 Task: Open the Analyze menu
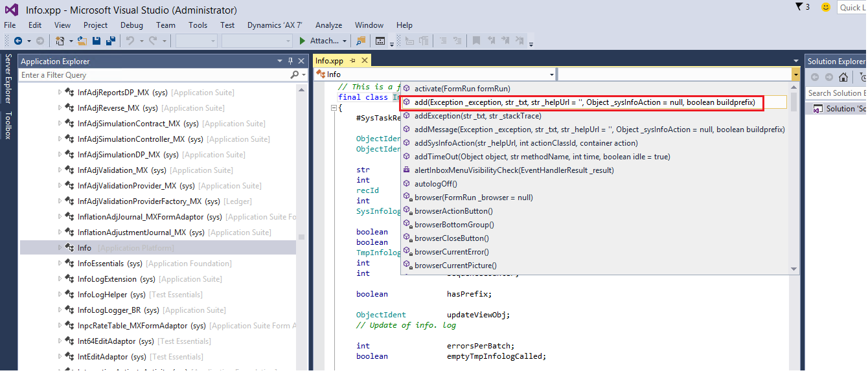(328, 25)
